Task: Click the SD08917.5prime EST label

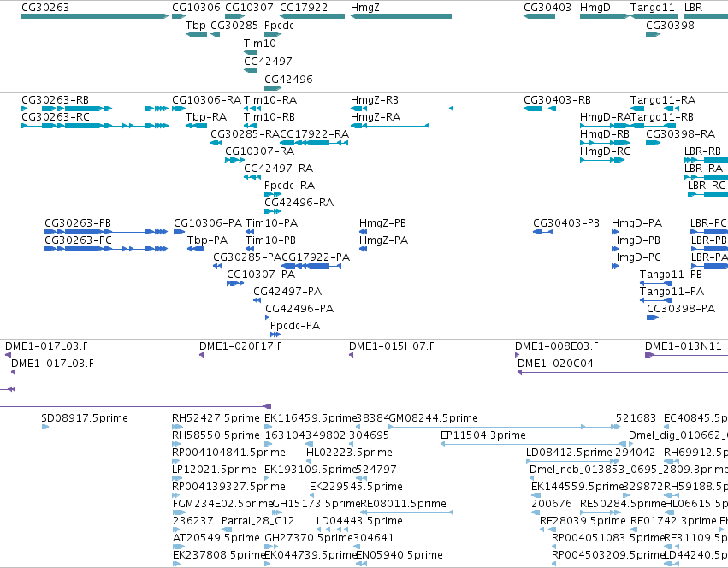Action: (x=85, y=418)
